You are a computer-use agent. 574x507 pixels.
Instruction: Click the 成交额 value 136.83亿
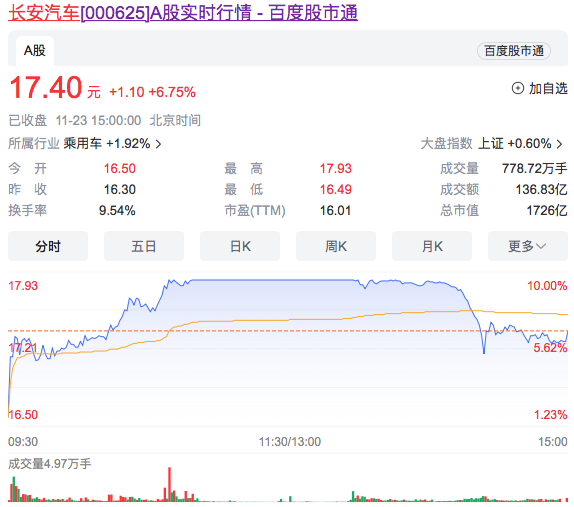point(541,189)
